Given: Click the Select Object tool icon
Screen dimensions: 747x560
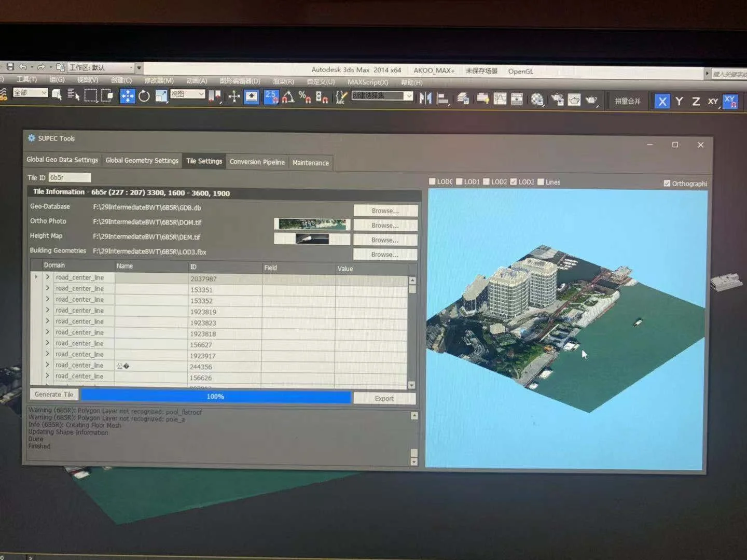Looking at the screenshot, I should [x=57, y=95].
